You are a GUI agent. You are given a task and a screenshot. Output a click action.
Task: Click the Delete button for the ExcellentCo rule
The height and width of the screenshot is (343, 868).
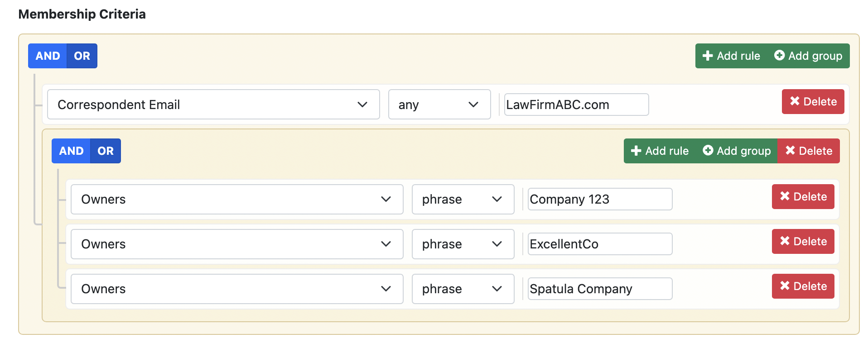point(803,241)
